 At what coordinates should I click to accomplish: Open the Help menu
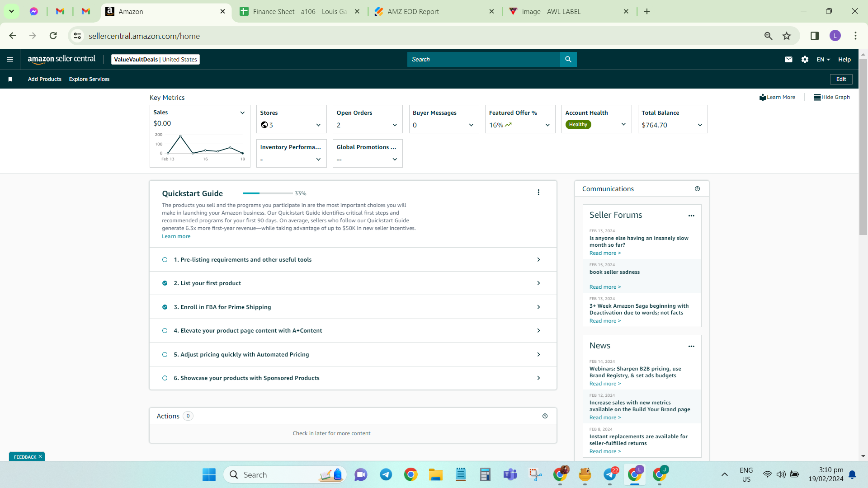[x=844, y=59]
